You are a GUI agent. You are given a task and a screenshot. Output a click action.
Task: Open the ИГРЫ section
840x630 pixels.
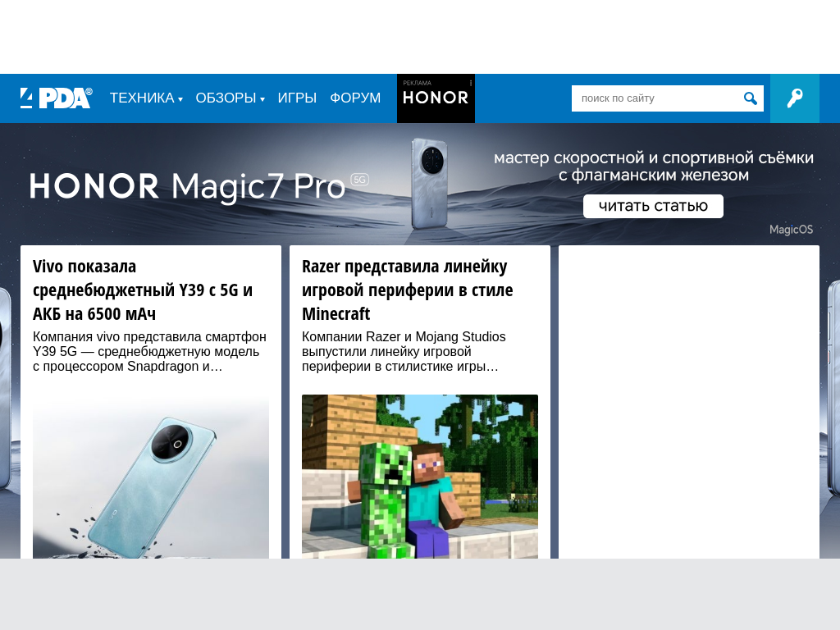click(297, 98)
